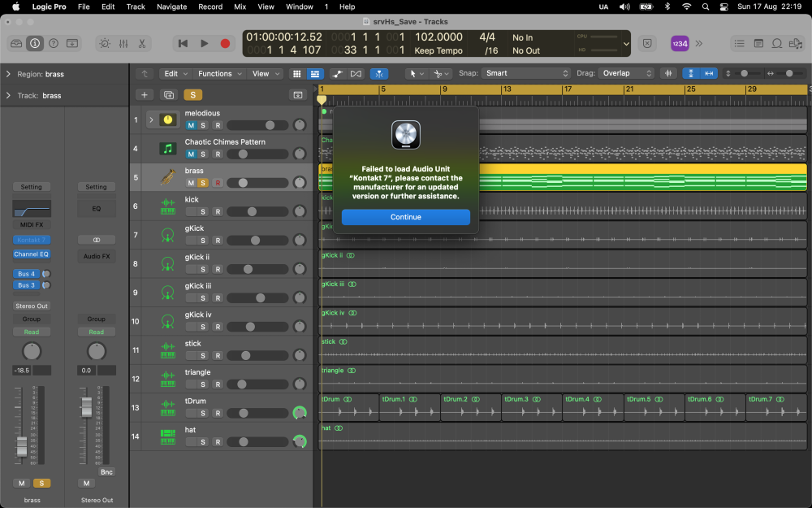Toggle the Inspector info button
This screenshot has height=508, width=812.
pyautogui.click(x=35, y=44)
